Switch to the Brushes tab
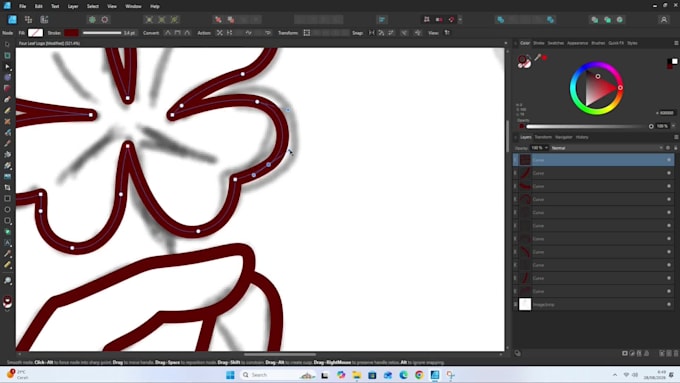Screen dimensions: 680x383 coord(598,43)
